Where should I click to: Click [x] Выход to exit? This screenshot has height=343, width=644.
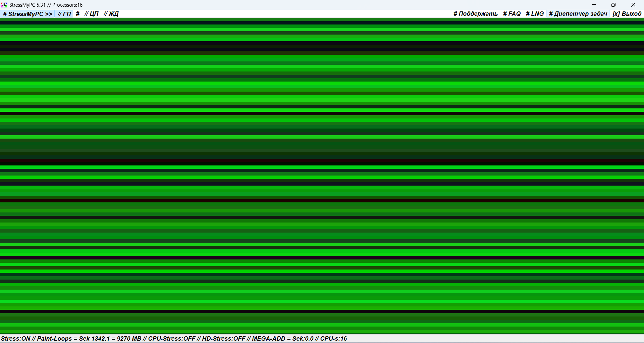tap(627, 14)
